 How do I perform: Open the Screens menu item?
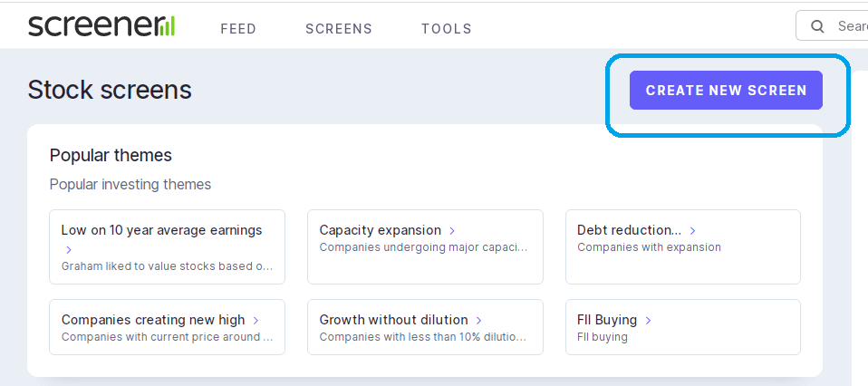coord(339,29)
